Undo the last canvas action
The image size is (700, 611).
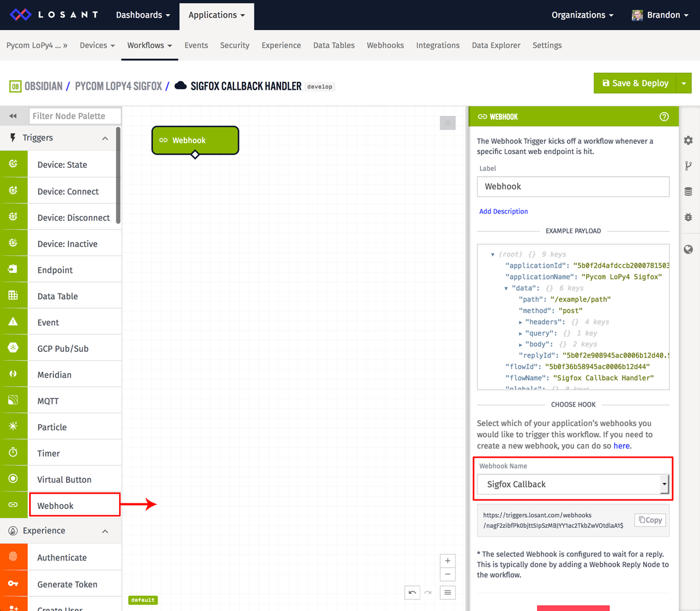click(412, 592)
